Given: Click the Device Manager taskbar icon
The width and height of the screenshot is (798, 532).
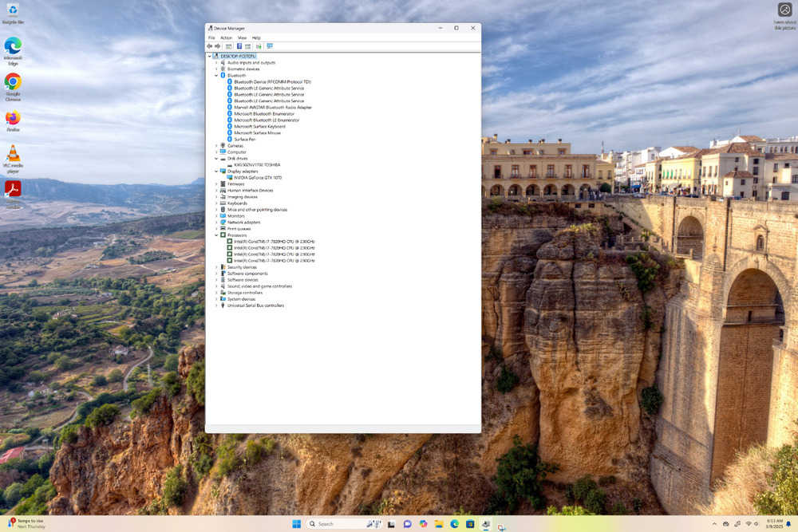Looking at the screenshot, I should click(x=486, y=524).
